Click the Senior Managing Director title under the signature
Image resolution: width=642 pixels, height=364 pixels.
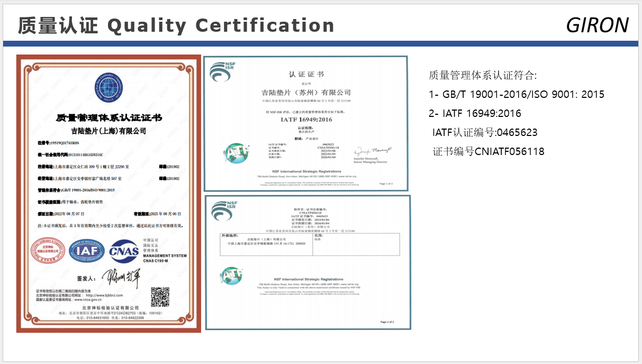point(372,161)
